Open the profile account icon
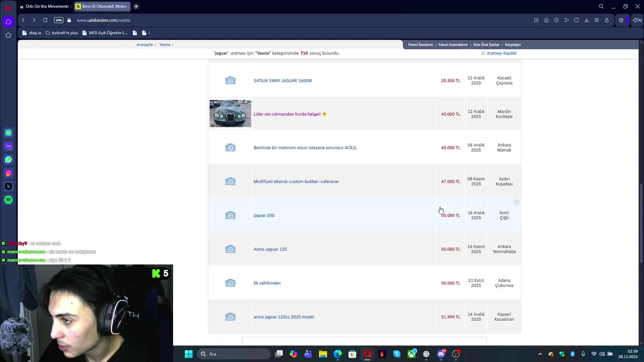 607,20
